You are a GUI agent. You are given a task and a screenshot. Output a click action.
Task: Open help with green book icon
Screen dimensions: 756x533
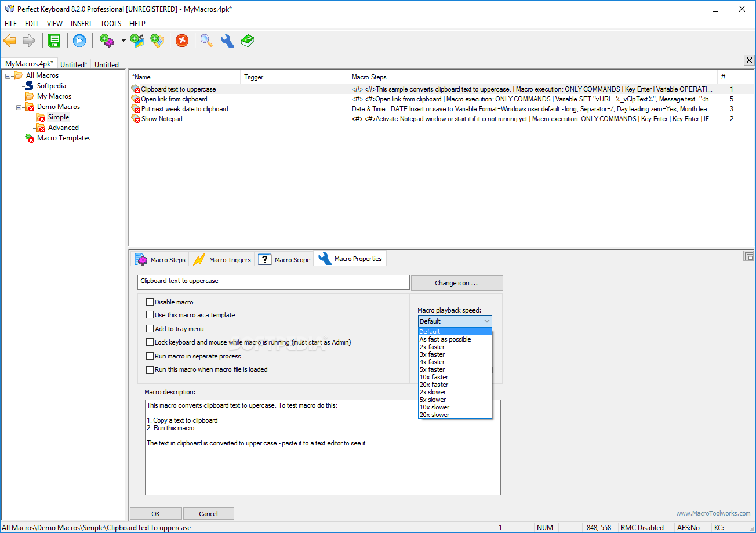point(248,41)
